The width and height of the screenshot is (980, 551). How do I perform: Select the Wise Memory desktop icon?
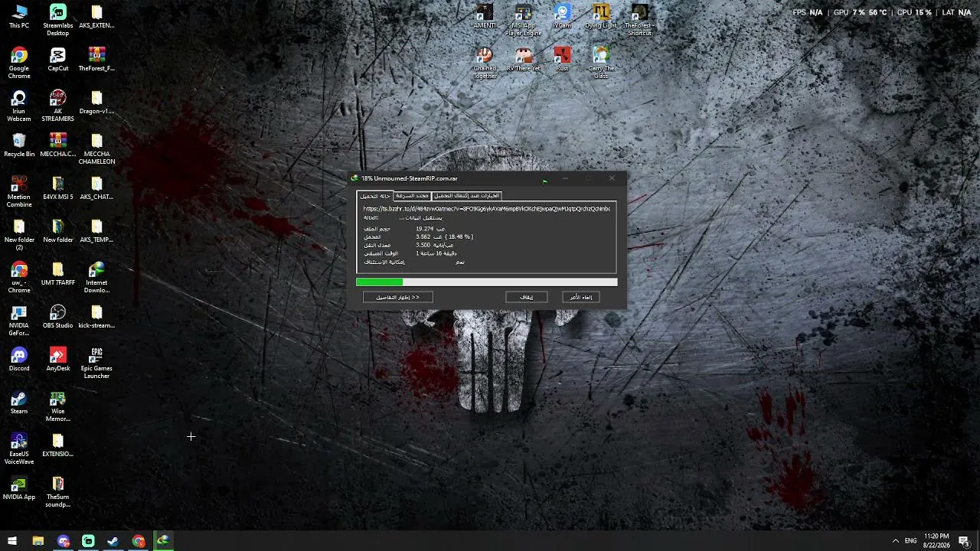tap(58, 406)
